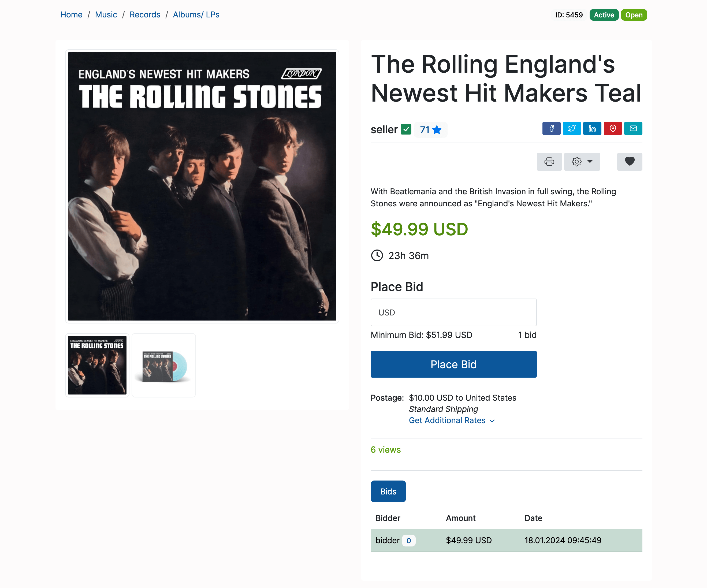
Task: Focus the USD bid amount field
Action: click(x=453, y=312)
